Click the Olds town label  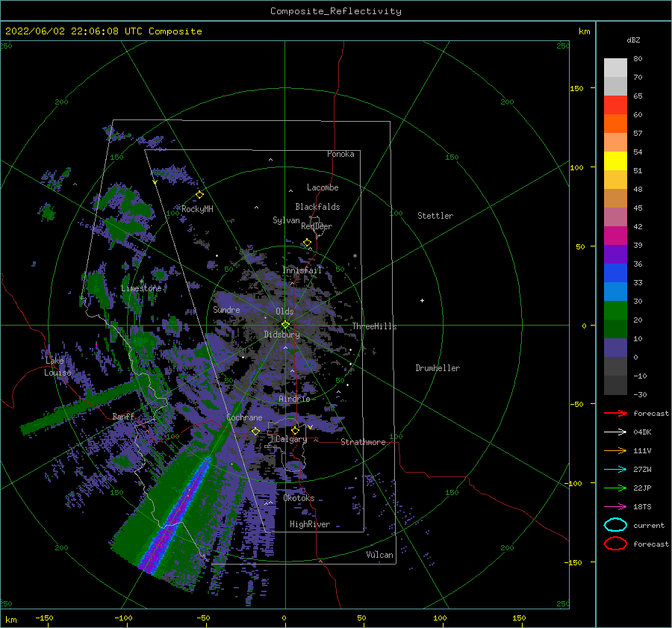tap(284, 311)
